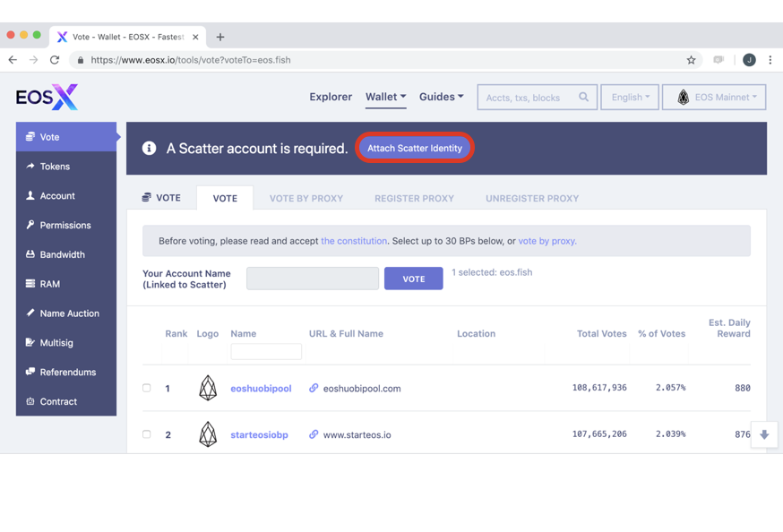Click the search magnifier icon
Viewport: 783px width, 532px height.
tap(583, 97)
